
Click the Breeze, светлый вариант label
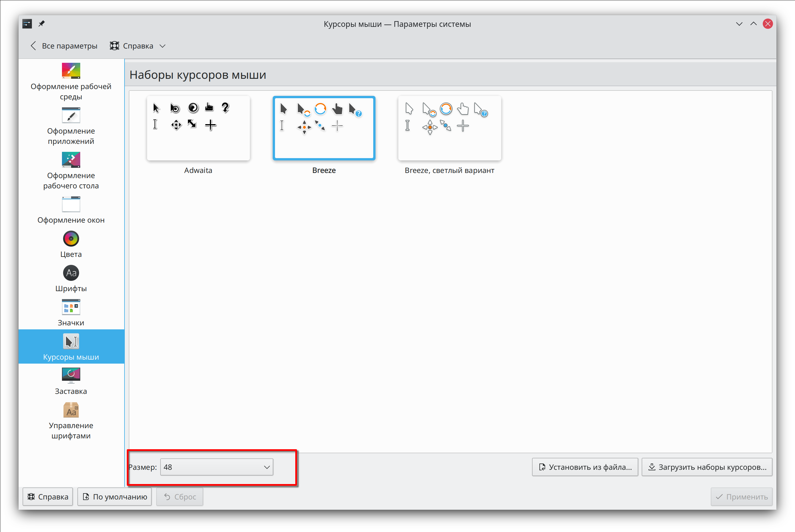click(x=449, y=170)
